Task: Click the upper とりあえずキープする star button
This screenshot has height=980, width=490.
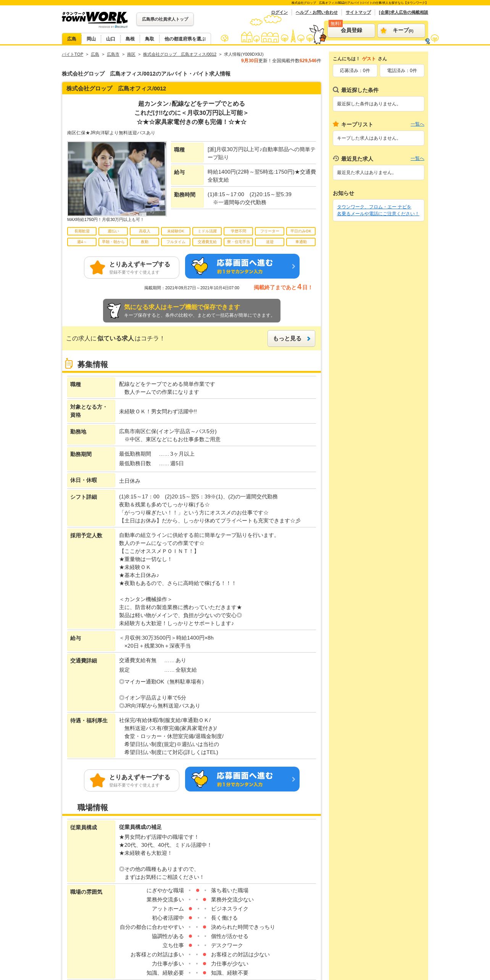Action: pos(132,268)
